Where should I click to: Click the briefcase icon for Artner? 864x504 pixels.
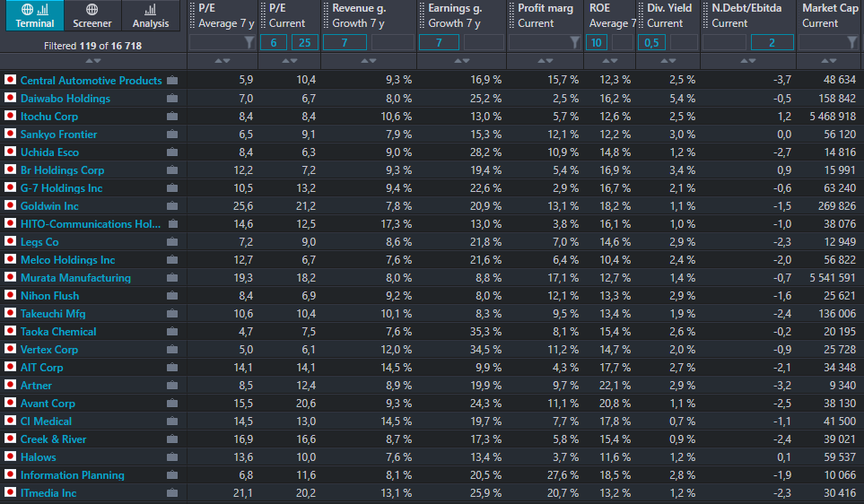point(172,385)
